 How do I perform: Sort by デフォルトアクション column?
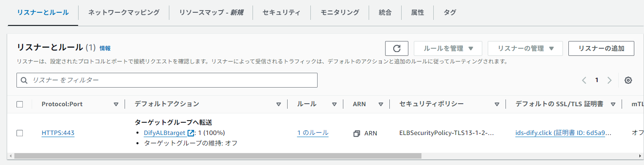point(278,104)
